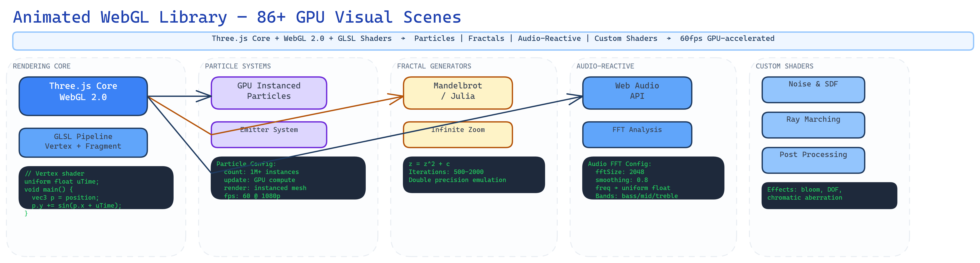Click the 'fps: 60 @ 1080p' line

coord(252,196)
